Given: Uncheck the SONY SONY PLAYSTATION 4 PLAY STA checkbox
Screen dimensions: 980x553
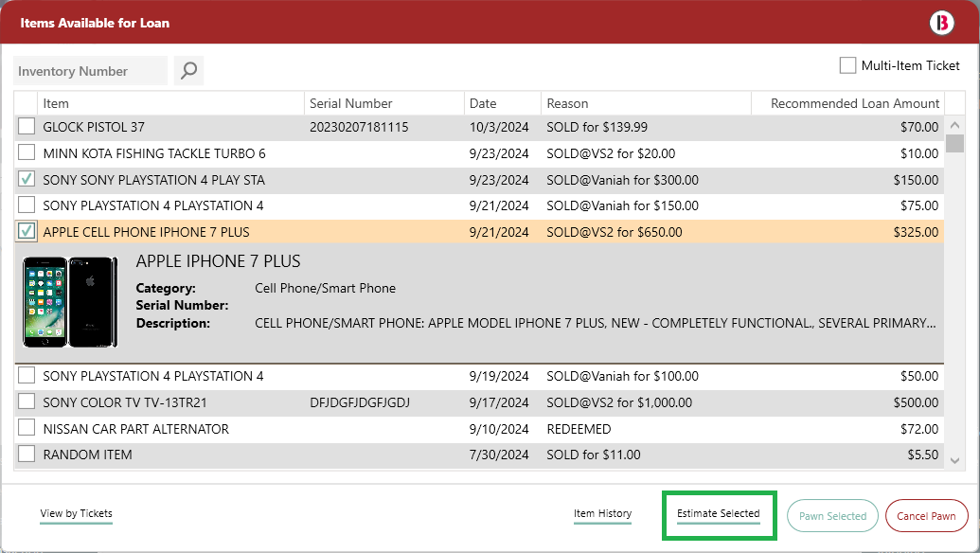Looking at the screenshot, I should 27,179.
